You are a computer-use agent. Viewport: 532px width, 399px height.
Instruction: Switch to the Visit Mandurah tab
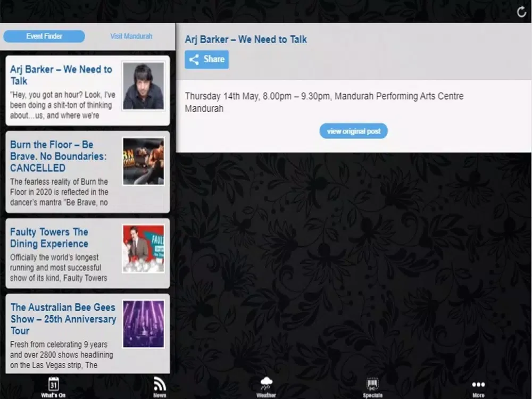(x=131, y=36)
